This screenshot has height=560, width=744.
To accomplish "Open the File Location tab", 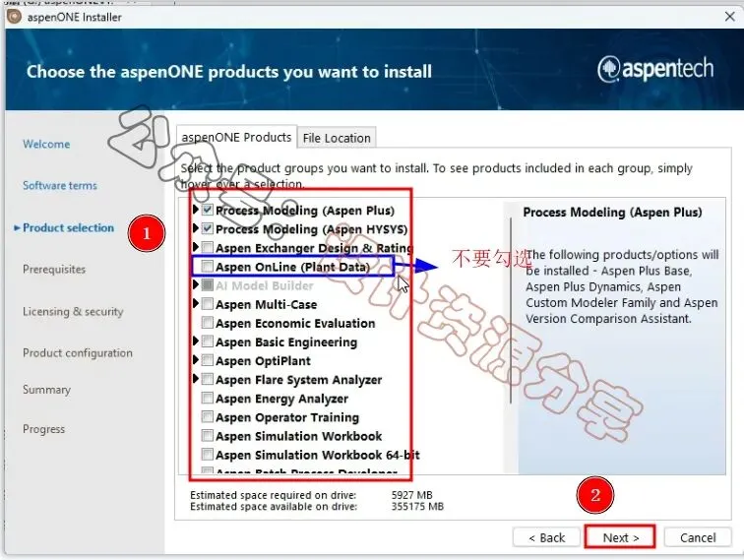I will click(x=337, y=138).
